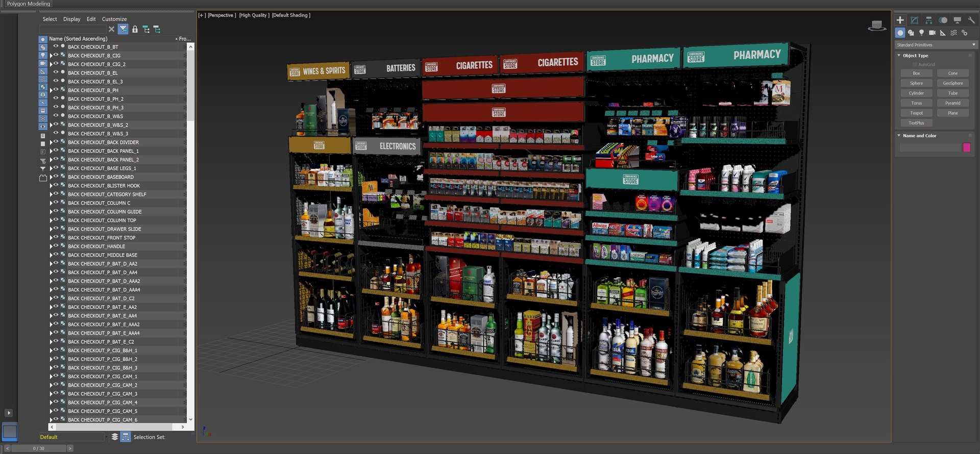980x454 pixels.
Task: Select Systems category in Create panel
Action: click(x=965, y=33)
